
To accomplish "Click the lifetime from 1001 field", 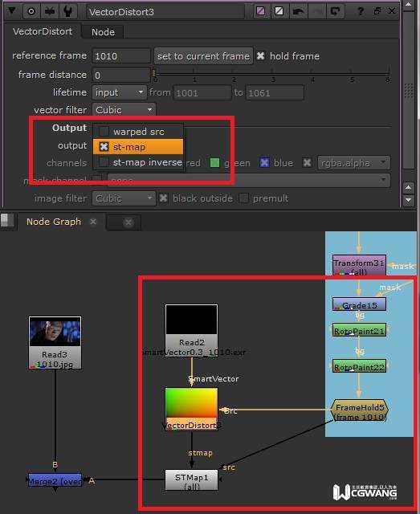I will click(x=202, y=93).
